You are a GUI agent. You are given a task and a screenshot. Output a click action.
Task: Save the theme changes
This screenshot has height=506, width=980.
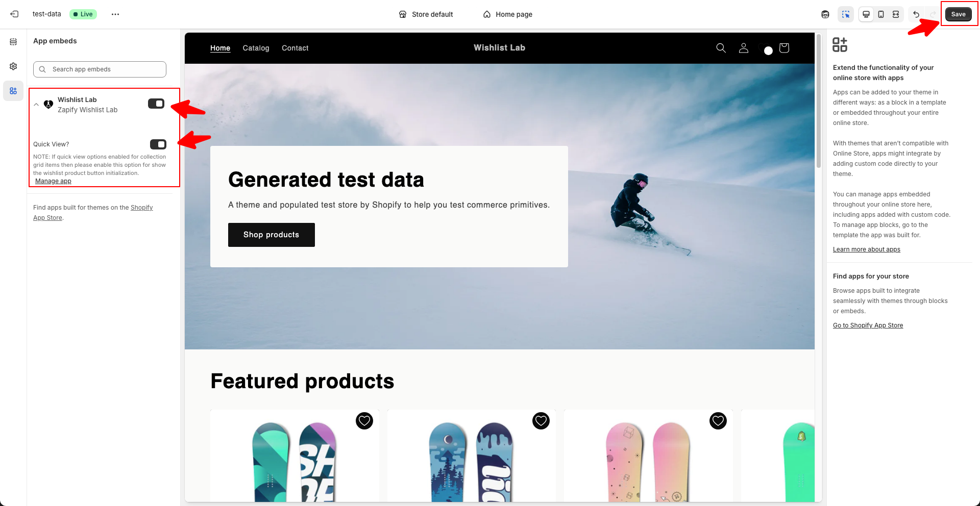click(x=958, y=14)
